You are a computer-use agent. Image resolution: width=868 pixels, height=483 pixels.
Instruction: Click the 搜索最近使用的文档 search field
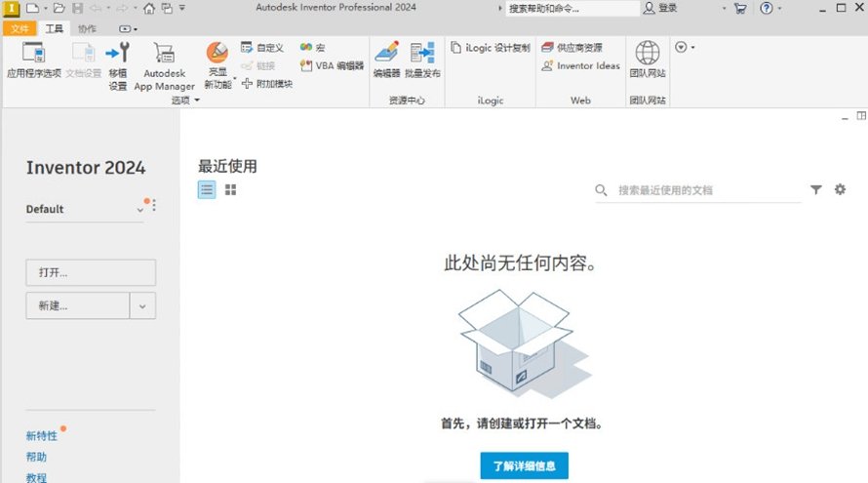pos(698,190)
